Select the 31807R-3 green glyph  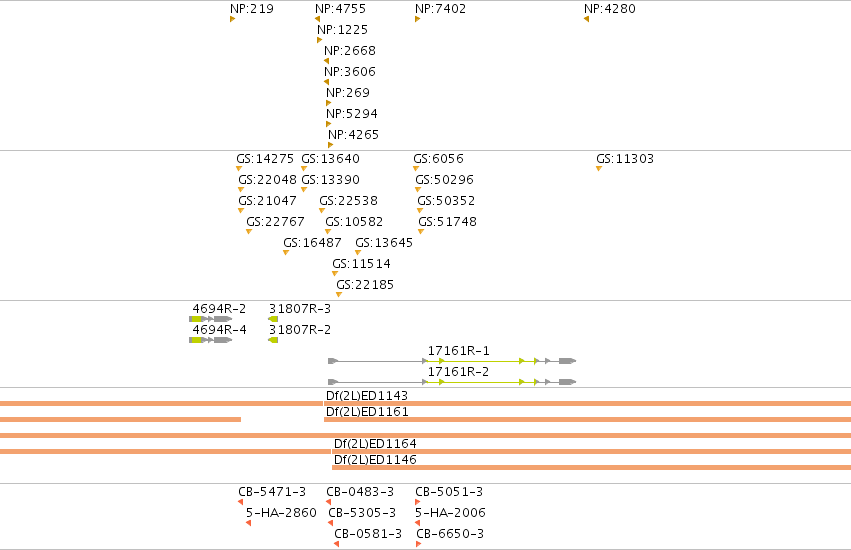click(x=273, y=319)
